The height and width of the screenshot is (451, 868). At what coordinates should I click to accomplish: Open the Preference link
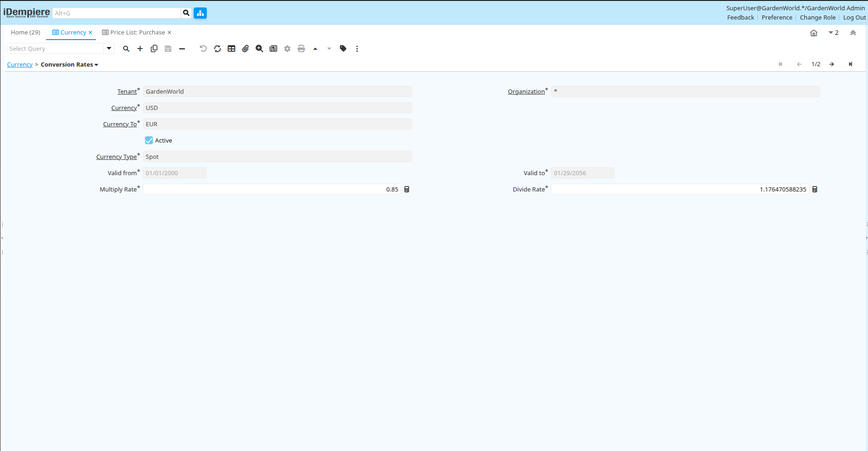click(777, 17)
